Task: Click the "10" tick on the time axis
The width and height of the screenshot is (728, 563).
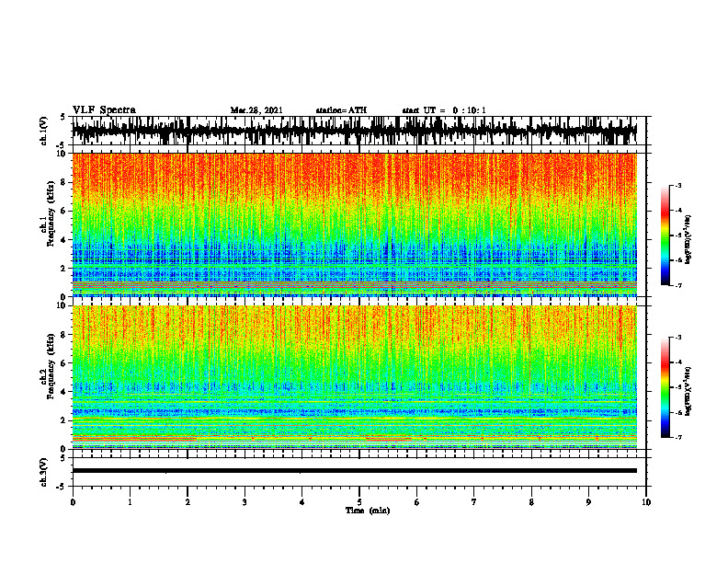Action: coord(646,502)
